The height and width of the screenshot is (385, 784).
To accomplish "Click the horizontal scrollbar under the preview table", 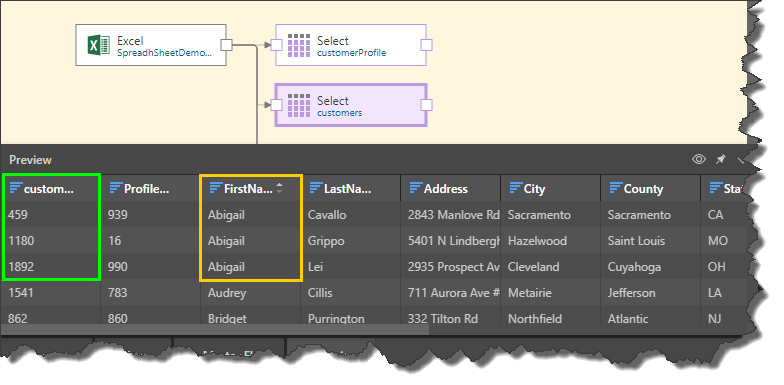I will coord(215,330).
